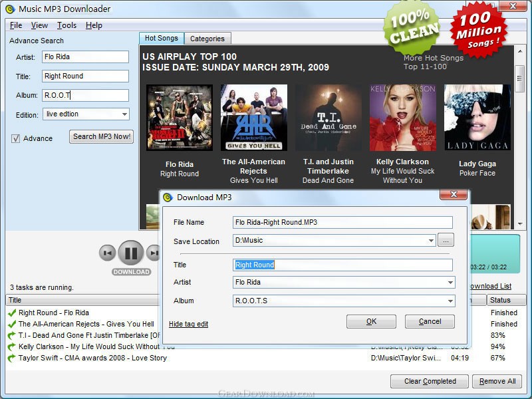Click the D:\Music\Taylor Swi... path cell
The height and width of the screenshot is (399, 532).
pyautogui.click(x=406, y=358)
